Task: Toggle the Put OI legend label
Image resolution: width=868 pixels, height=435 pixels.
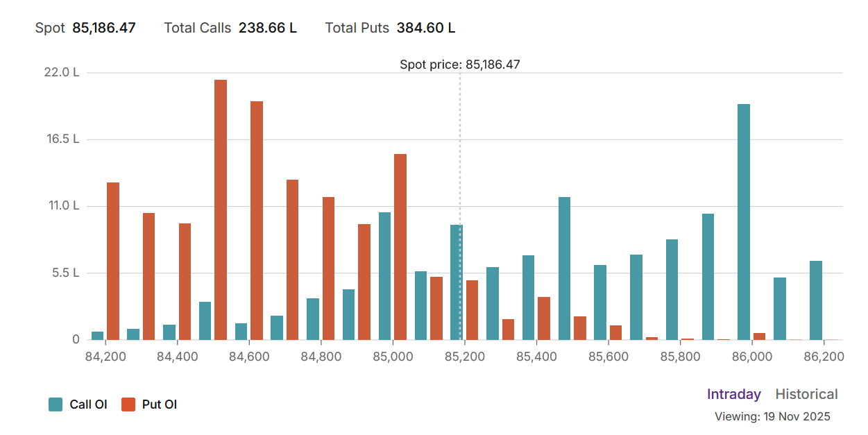Action: pyautogui.click(x=160, y=404)
